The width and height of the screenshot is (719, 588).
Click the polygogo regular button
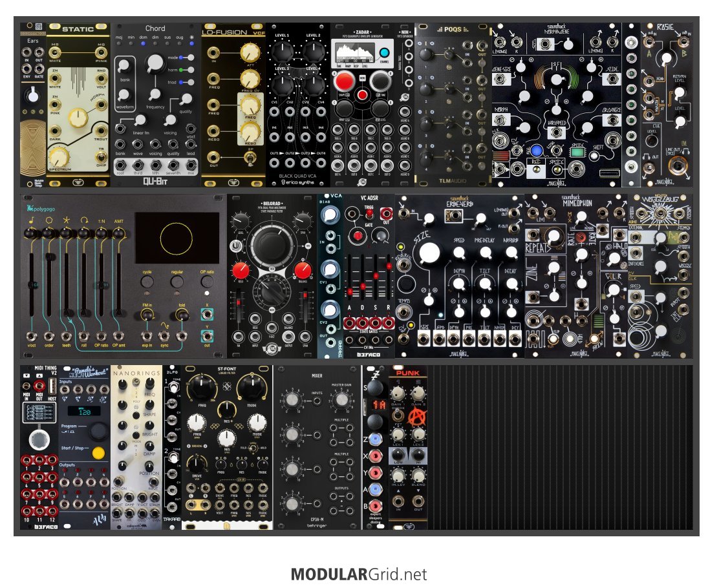coord(177,281)
